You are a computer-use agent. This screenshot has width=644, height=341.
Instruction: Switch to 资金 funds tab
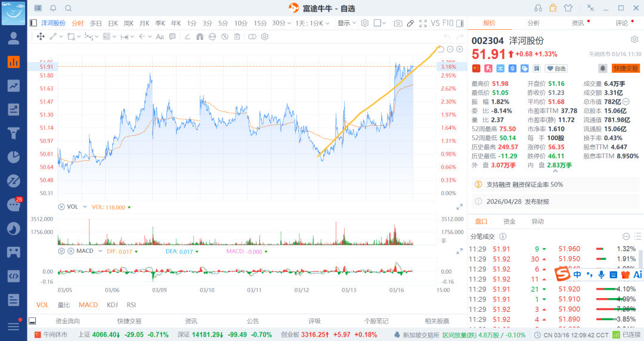509,221
